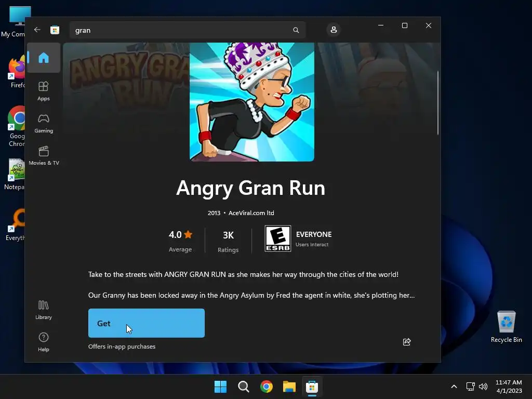Select the Google Chrome desktop shortcut
Screen dimensions: 532x399
(15, 126)
